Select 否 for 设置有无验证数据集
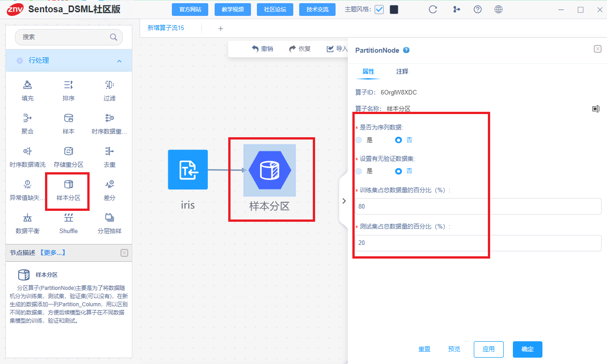 coord(399,171)
